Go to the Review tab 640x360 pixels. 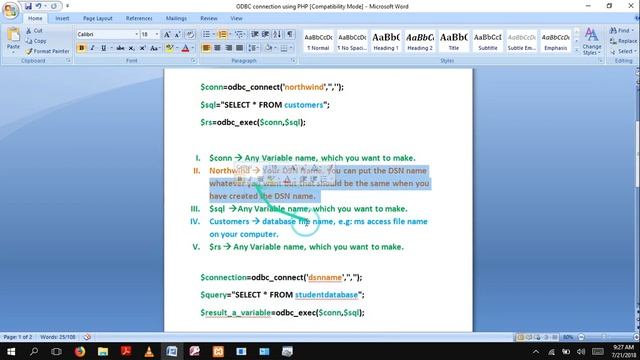tap(209, 18)
